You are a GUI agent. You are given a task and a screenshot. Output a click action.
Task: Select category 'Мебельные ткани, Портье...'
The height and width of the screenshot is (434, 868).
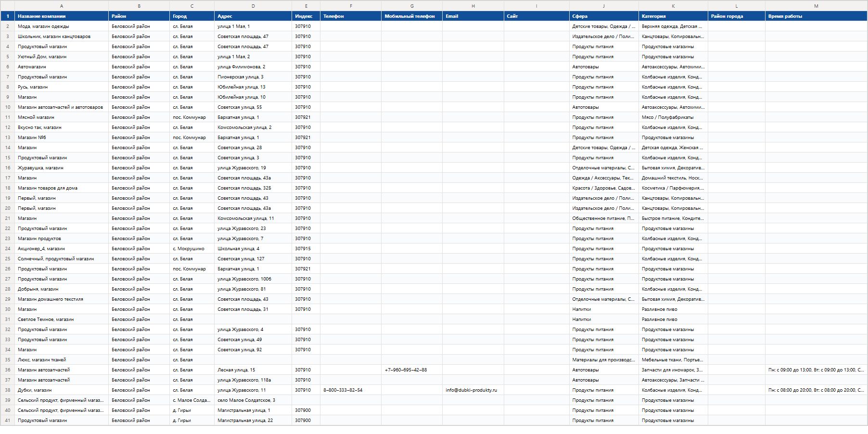tap(673, 360)
